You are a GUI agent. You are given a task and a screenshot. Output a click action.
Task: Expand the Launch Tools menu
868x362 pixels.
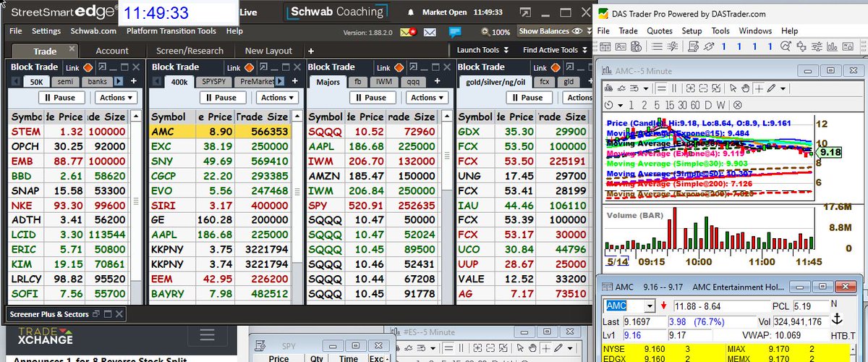coord(482,50)
